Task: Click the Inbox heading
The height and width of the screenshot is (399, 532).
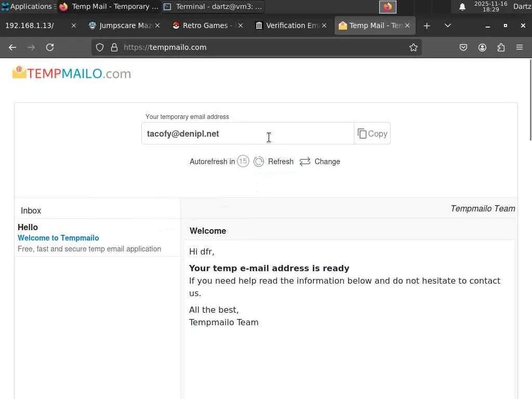Action: pos(31,211)
